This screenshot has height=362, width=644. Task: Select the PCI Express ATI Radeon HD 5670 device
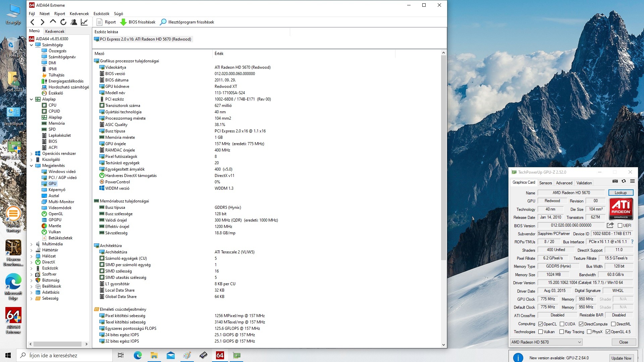click(x=143, y=39)
